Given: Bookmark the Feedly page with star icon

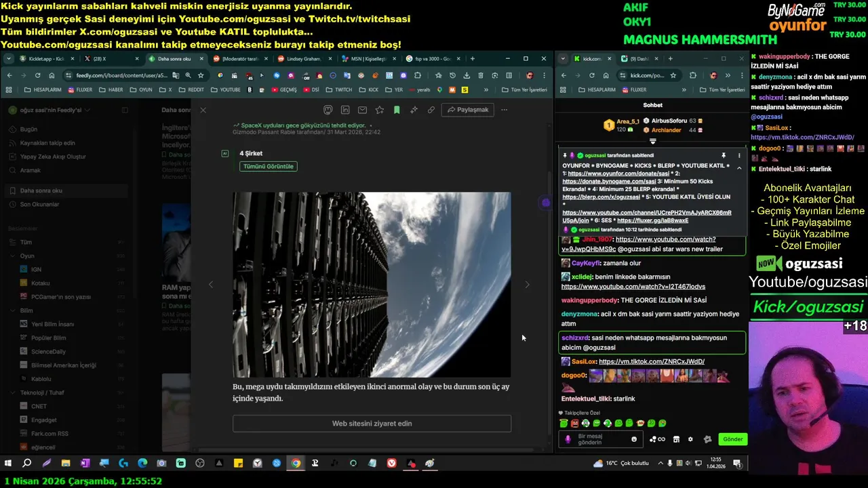Looking at the screenshot, I should (201, 75).
